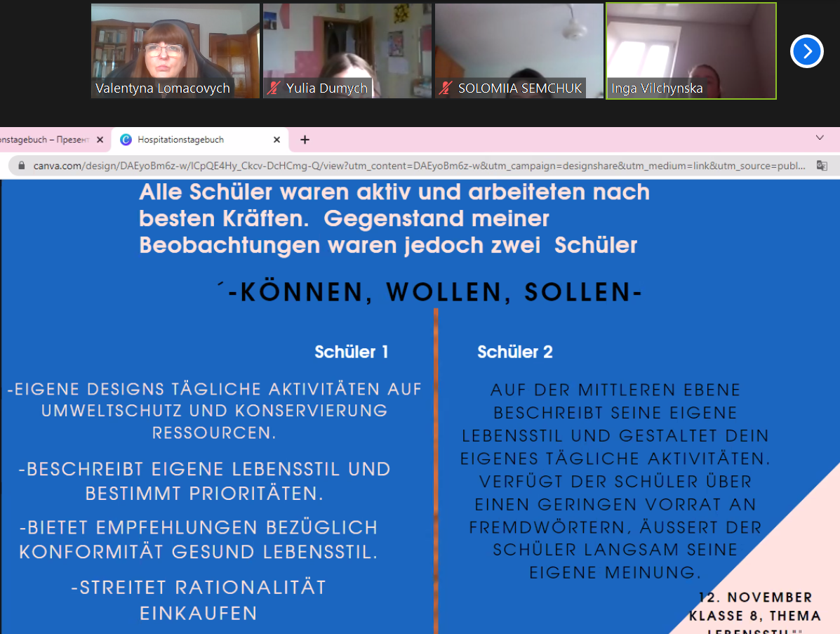Image resolution: width=840 pixels, height=634 pixels.
Task: Click Yulia Dumych's muted microphone icon
Action: pos(274,88)
